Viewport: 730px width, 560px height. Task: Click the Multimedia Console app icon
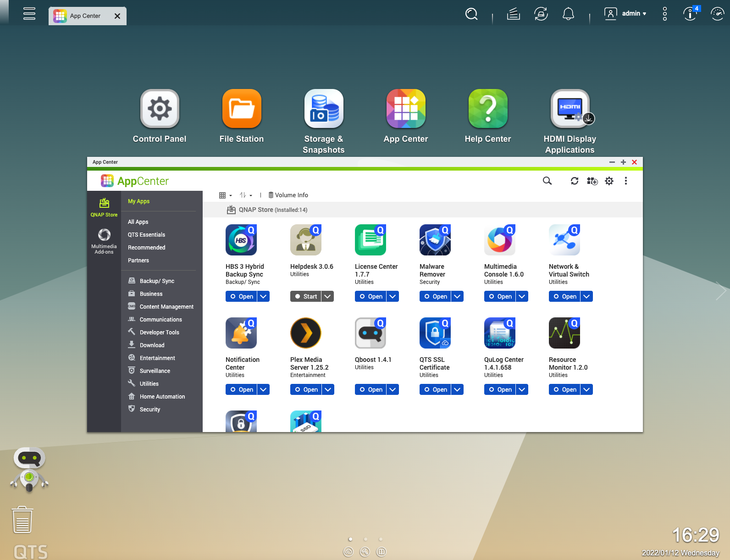click(x=500, y=240)
